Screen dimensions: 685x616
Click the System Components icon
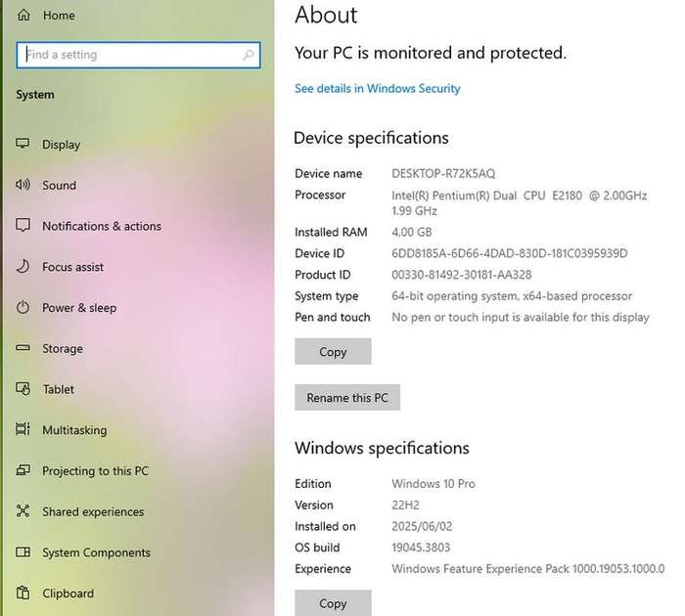pos(23,551)
